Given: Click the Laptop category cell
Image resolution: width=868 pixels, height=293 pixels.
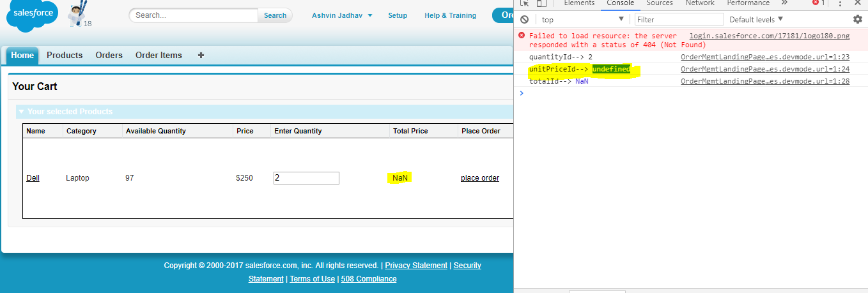Looking at the screenshot, I should point(77,178).
